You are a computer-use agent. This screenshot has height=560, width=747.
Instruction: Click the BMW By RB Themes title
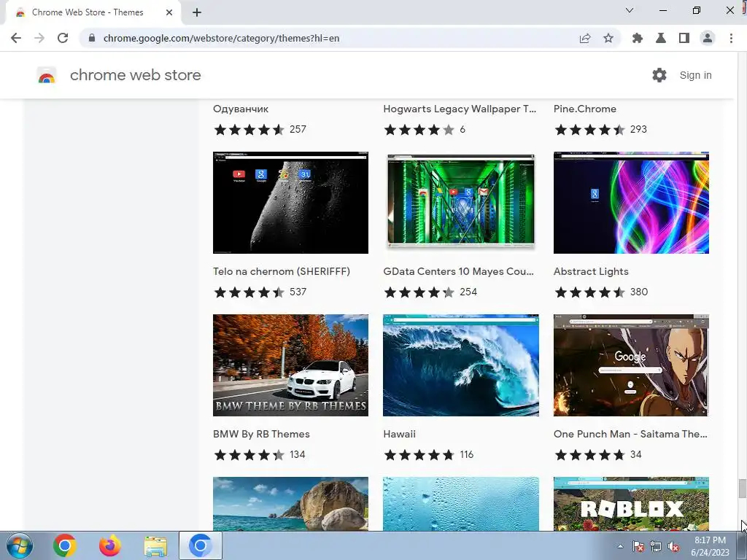261,434
